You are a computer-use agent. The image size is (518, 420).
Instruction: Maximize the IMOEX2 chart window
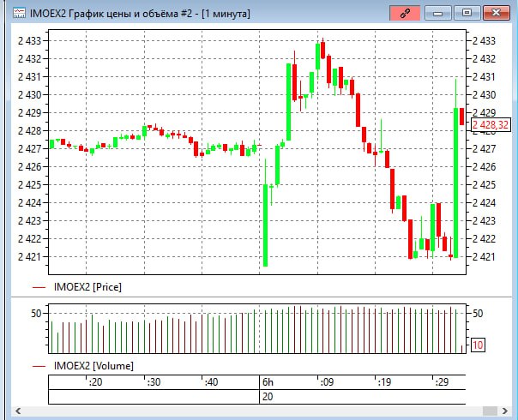click(x=467, y=13)
